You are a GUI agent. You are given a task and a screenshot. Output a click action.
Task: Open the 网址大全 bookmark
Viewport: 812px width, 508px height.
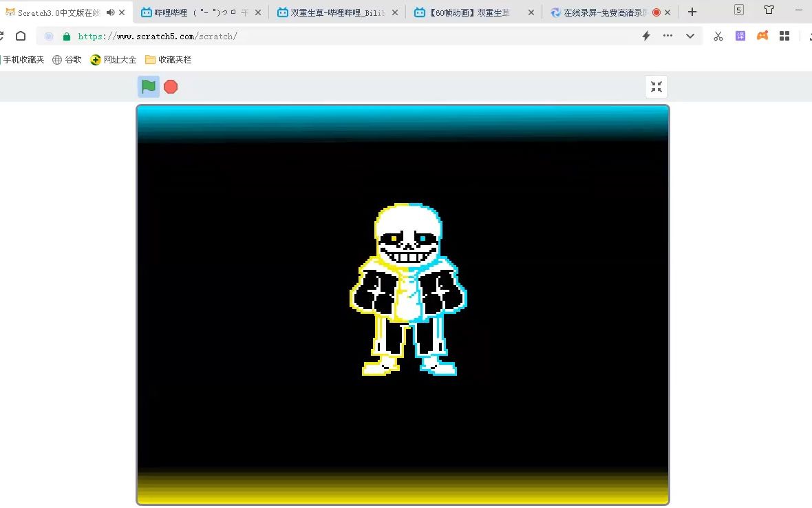(x=114, y=60)
